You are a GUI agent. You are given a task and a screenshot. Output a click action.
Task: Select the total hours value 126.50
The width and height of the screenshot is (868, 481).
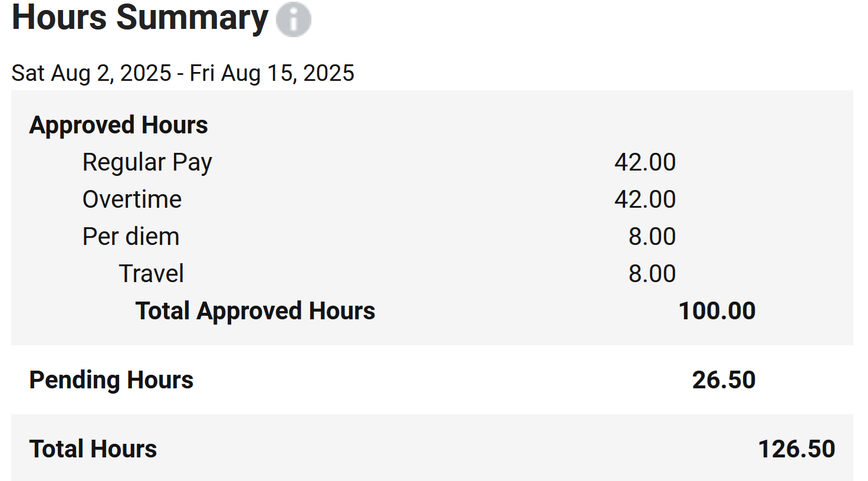797,449
